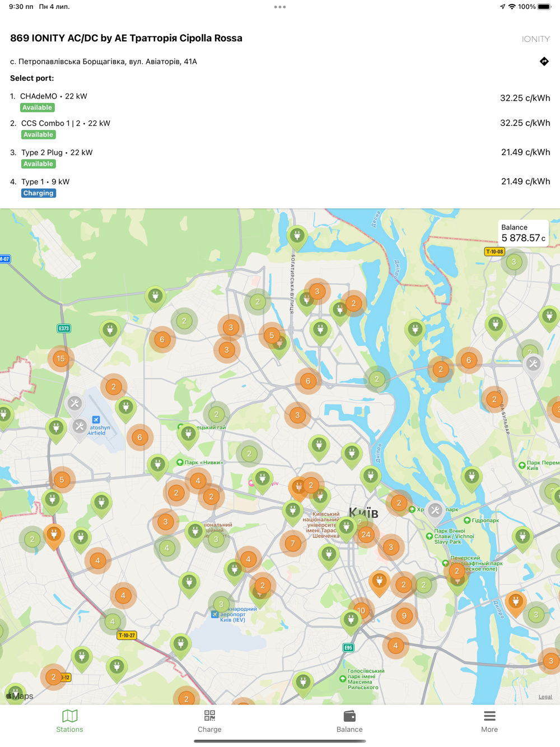560x747 pixels.
Task: Open the cluster of 24 stations
Action: coord(366,534)
